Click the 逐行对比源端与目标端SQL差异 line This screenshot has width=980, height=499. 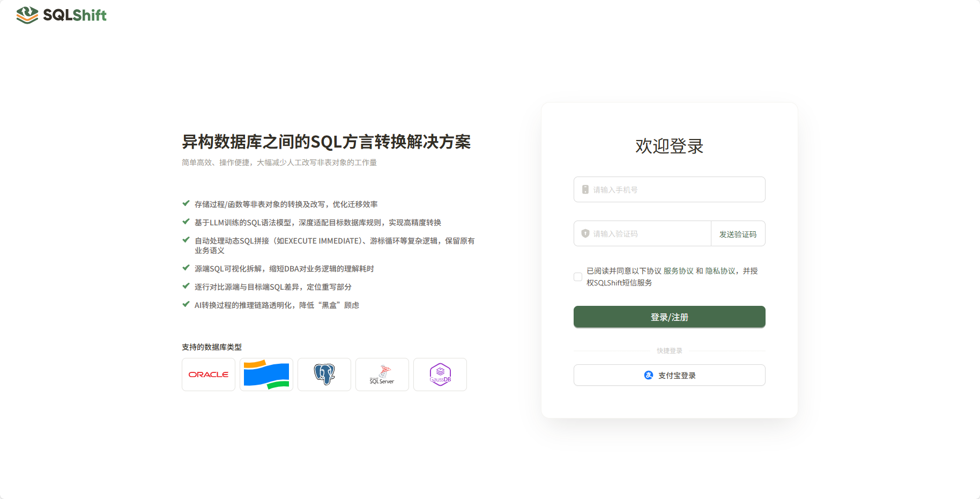coord(273,287)
